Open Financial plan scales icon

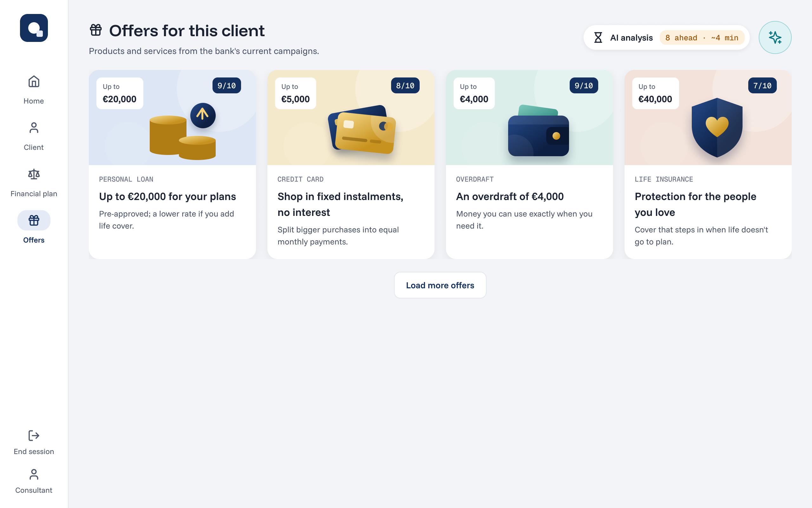pos(34,174)
